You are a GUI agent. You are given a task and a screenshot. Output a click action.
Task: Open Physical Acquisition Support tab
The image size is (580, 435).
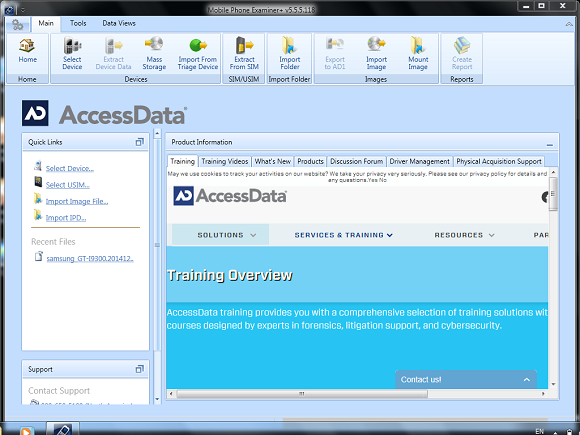[499, 161]
